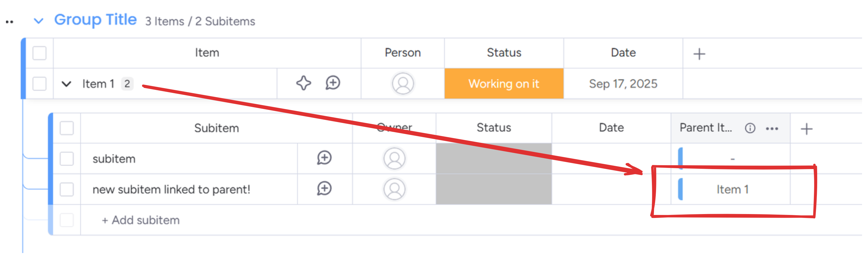Click the Person column header
The image size is (868, 259).
[403, 53]
